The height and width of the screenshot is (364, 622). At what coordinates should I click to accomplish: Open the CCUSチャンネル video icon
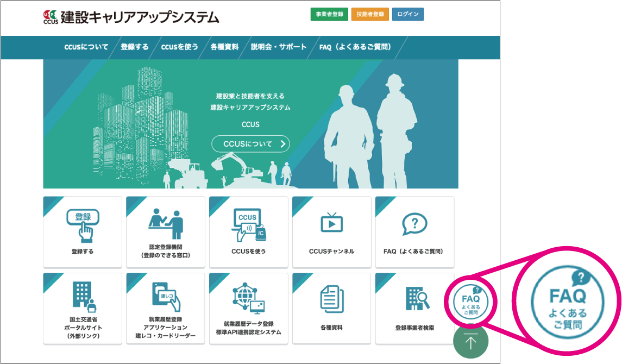[331, 222]
